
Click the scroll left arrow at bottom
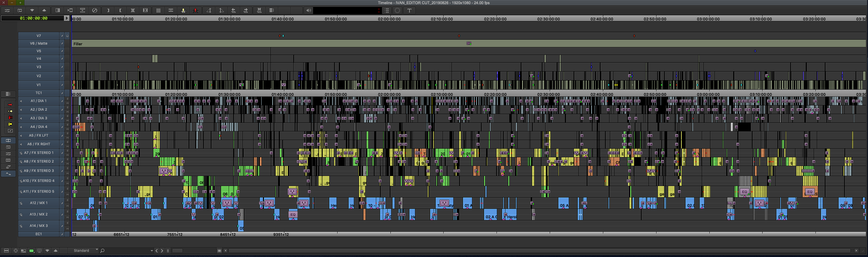coord(226,251)
